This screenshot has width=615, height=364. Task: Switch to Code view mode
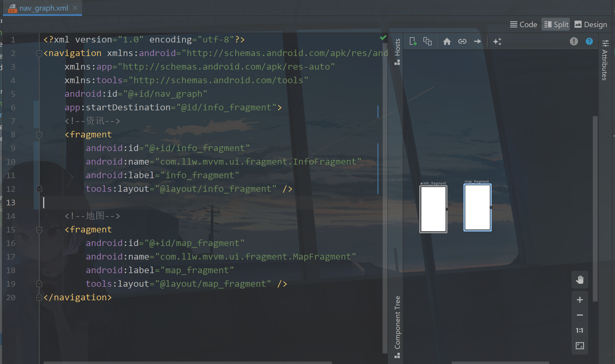pyautogui.click(x=523, y=24)
